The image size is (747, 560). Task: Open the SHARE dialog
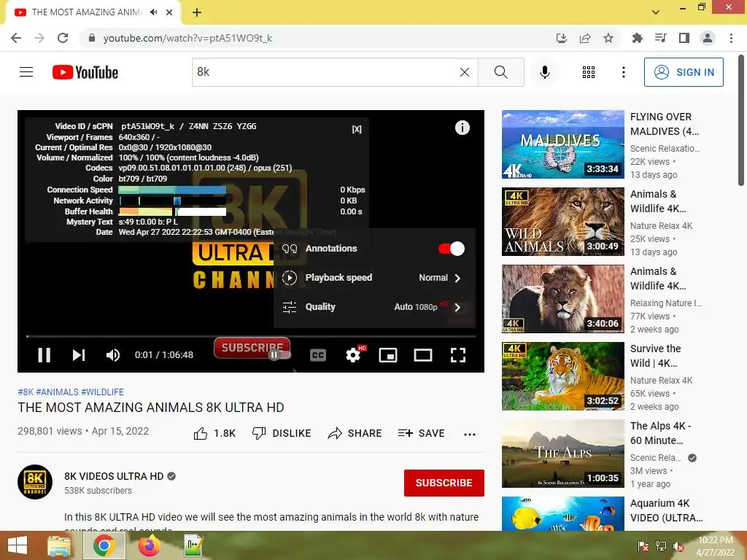355,433
